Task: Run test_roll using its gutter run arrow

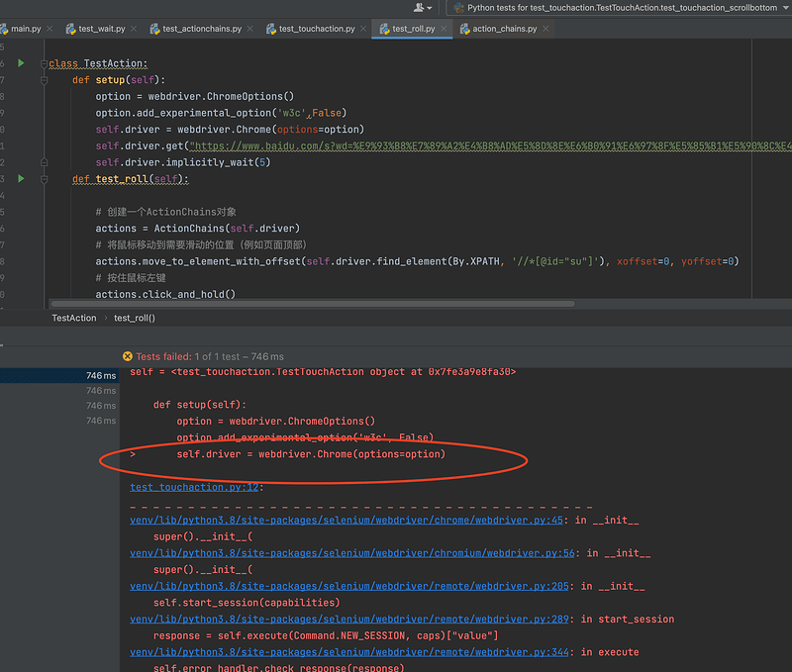Action: [x=21, y=179]
